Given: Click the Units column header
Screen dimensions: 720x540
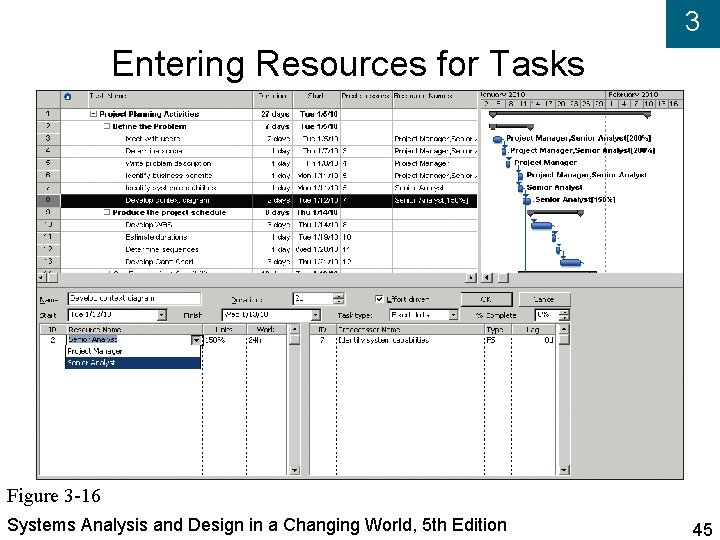Looking at the screenshot, I should 224,330.
